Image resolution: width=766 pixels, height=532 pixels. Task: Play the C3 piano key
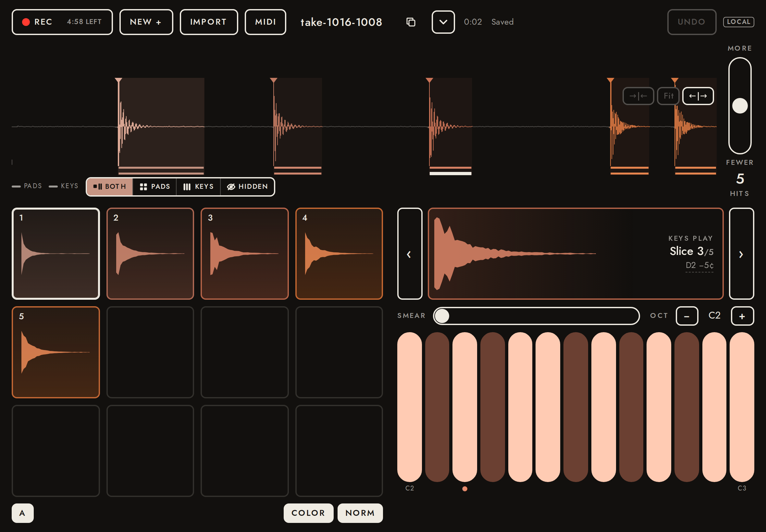742,407
